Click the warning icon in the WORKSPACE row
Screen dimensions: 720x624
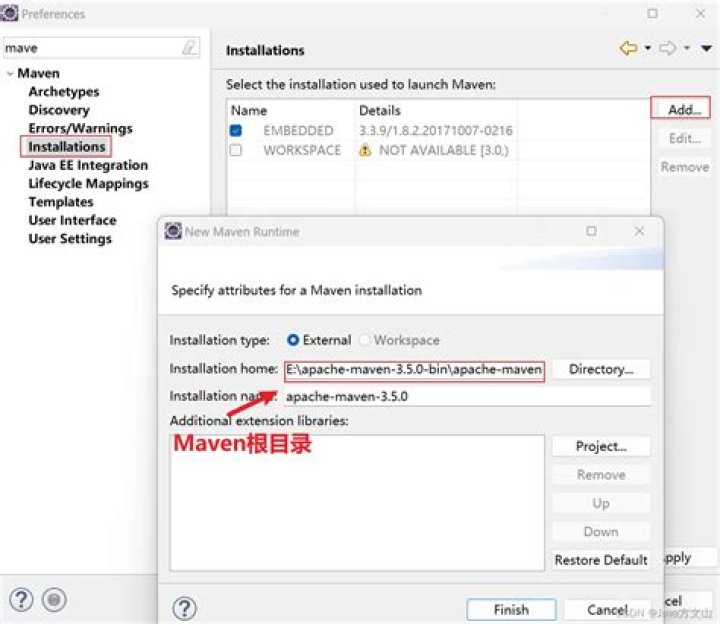[365, 150]
